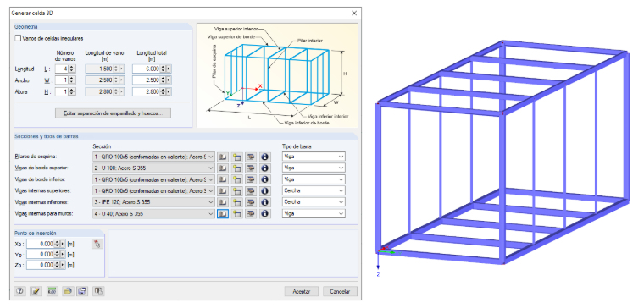644x308 pixels.
Task: Show section info for Vigas de borde superior
Action: click(x=265, y=168)
